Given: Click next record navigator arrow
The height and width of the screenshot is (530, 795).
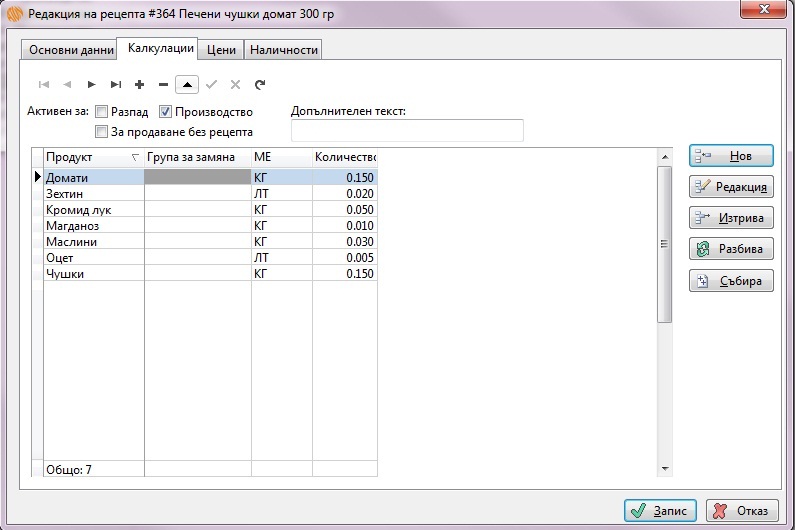Looking at the screenshot, I should pyautogui.click(x=91, y=85).
